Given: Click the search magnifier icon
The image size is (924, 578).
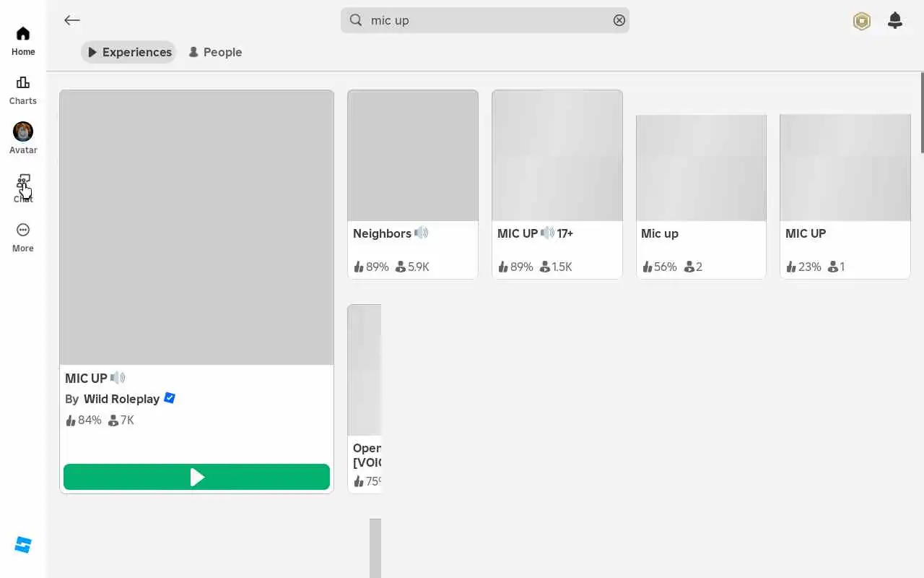Looking at the screenshot, I should click(x=356, y=20).
